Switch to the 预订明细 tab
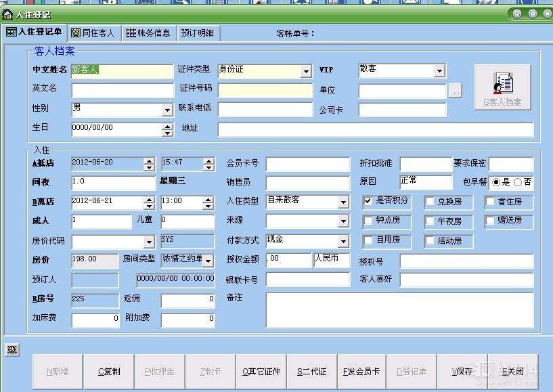This screenshot has width=553, height=392. coord(198,32)
